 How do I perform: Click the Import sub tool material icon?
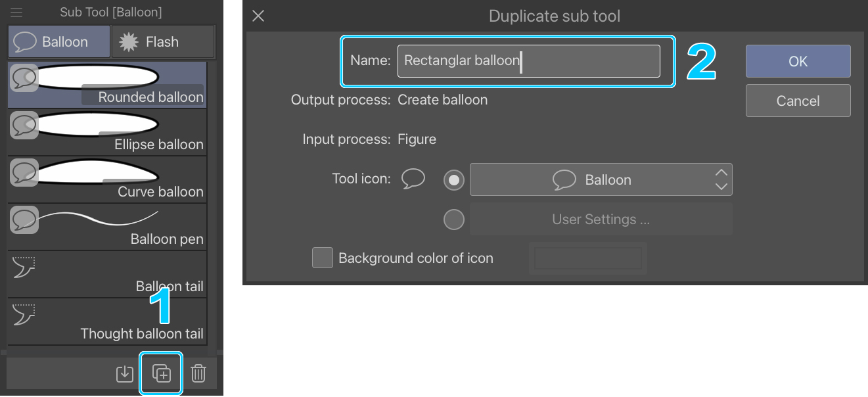coord(125,373)
